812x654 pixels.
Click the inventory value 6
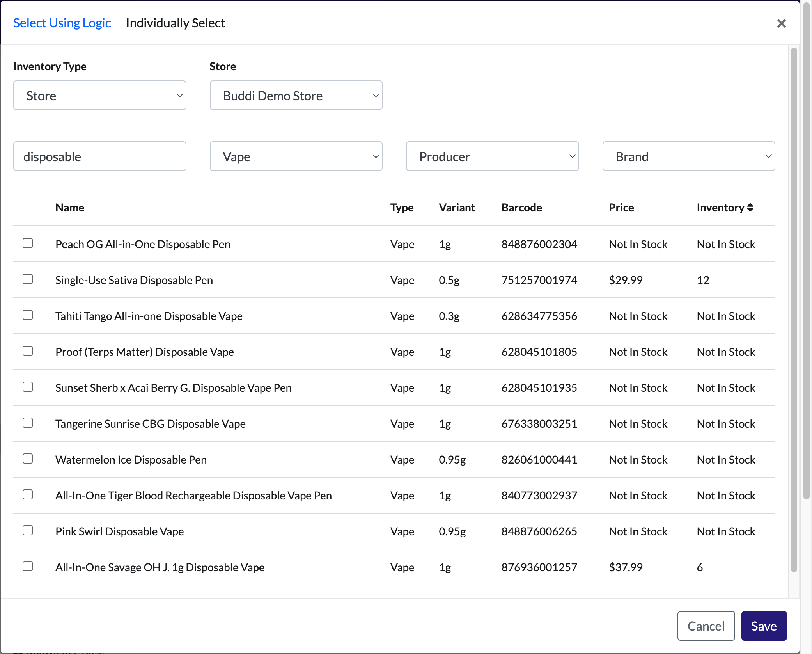click(700, 567)
